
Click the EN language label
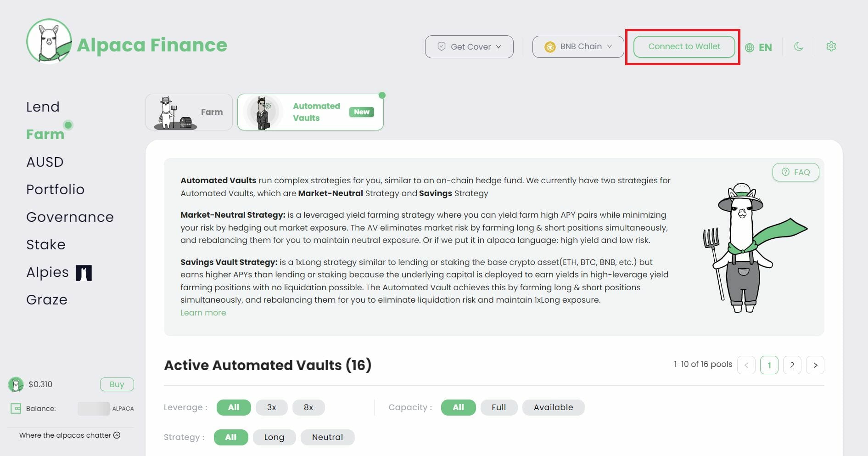point(765,47)
